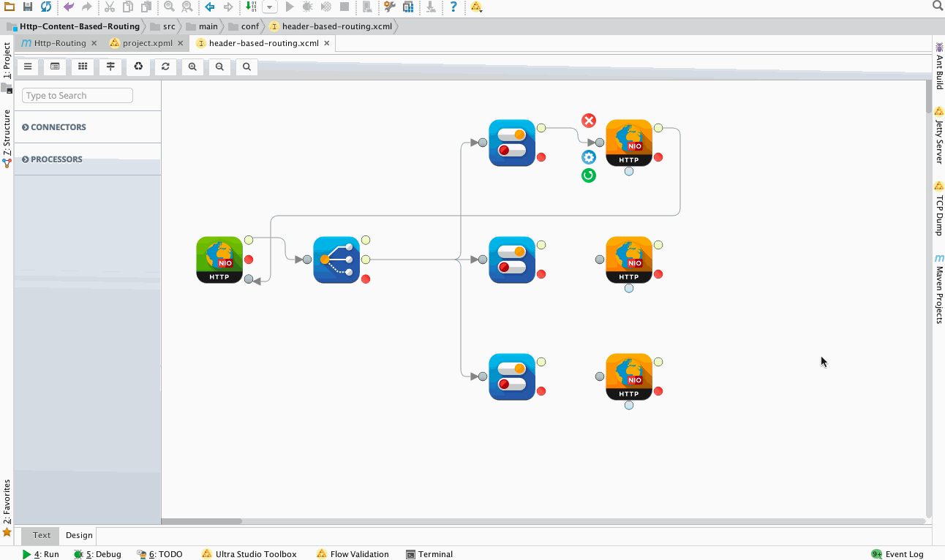Open the Terminal tool window
This screenshot has width=945, height=560.
[x=429, y=554]
